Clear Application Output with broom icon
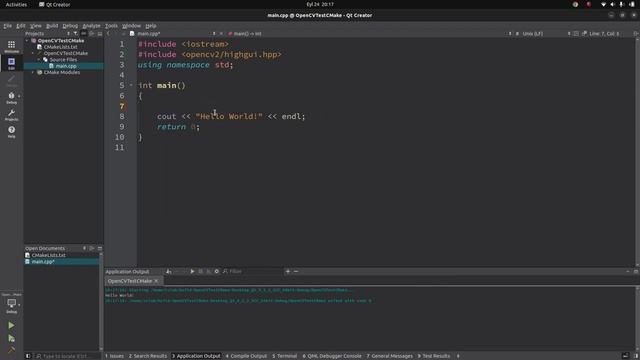This screenshot has width=640, height=360. (169, 271)
